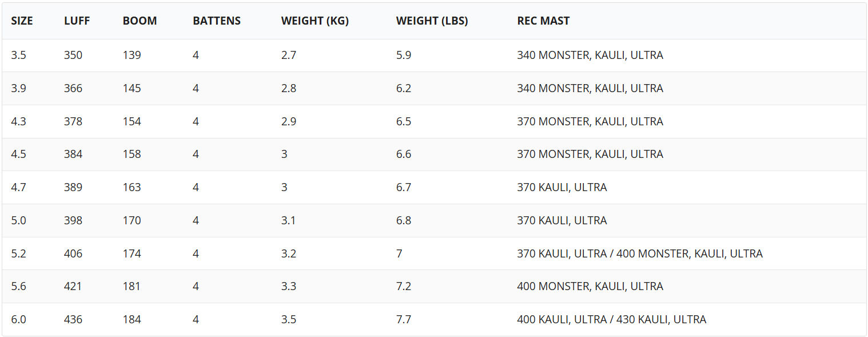Click the 340 MONSTER, KAULI, ULTRA text for size 3.9
The width and height of the screenshot is (868, 337).
[x=590, y=89]
